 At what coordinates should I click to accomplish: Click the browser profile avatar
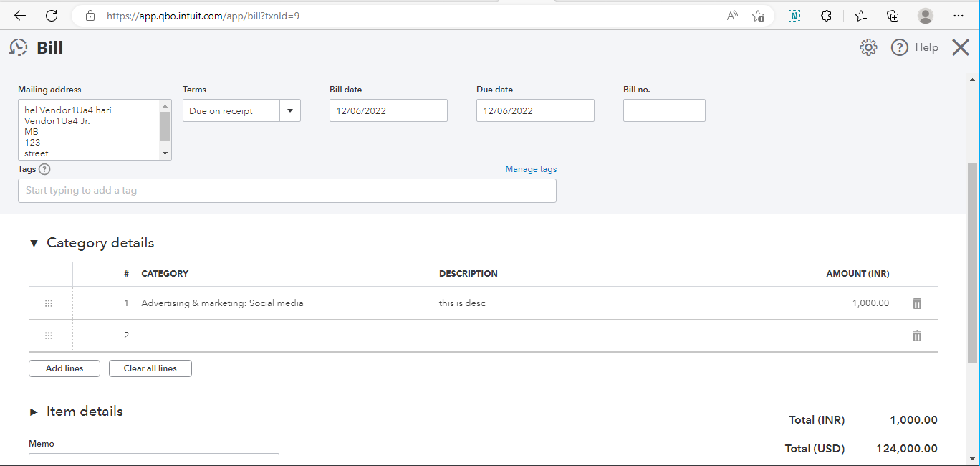926,16
